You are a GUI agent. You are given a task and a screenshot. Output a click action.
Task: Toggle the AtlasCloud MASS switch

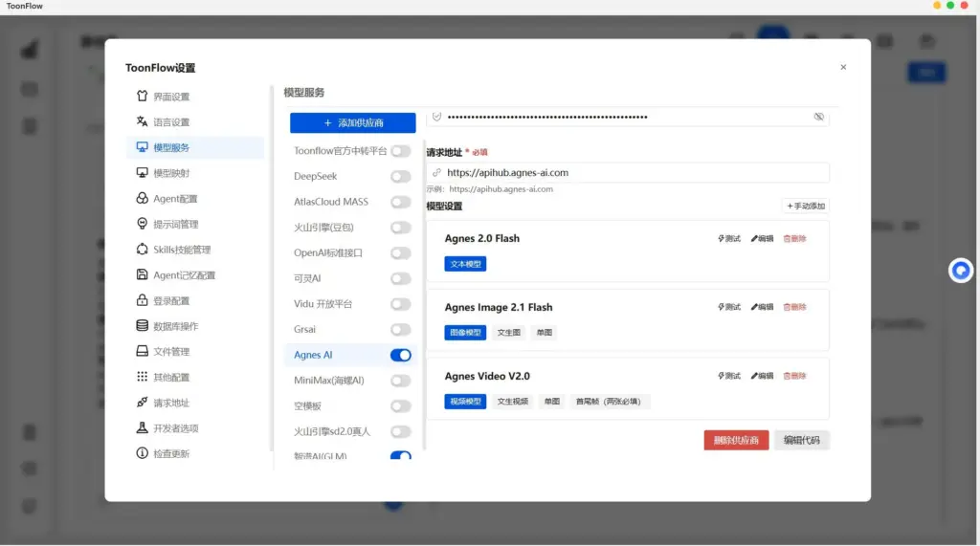[401, 202]
